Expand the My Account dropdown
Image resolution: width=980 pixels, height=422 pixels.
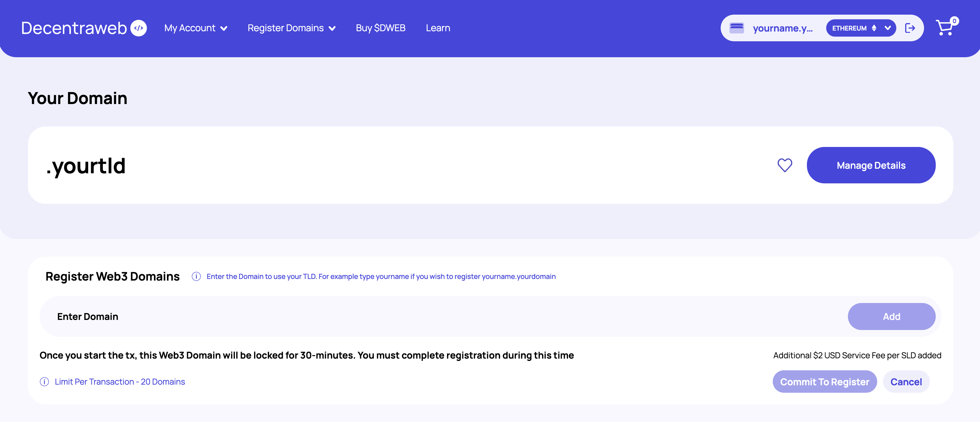196,28
